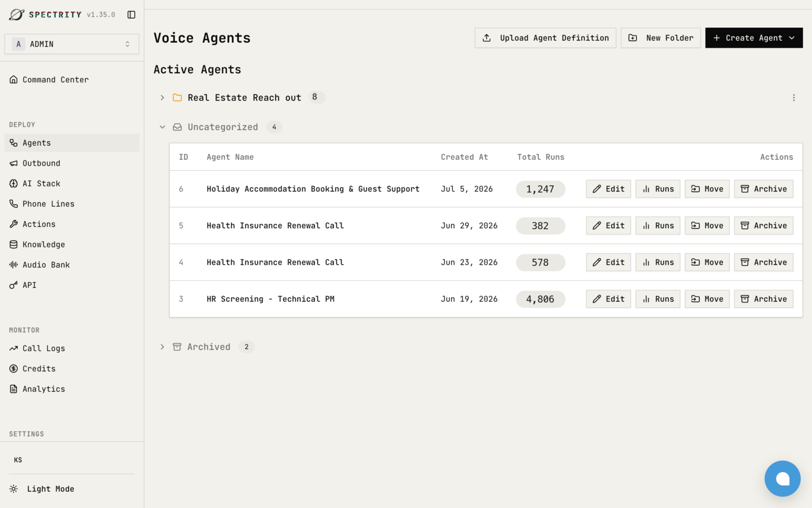Click the Total Runs column header

pyautogui.click(x=541, y=157)
